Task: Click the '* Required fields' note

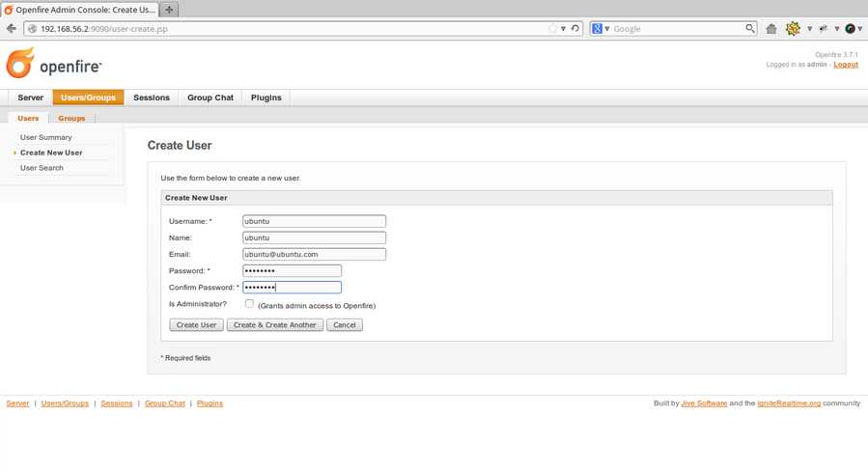Action: point(185,358)
